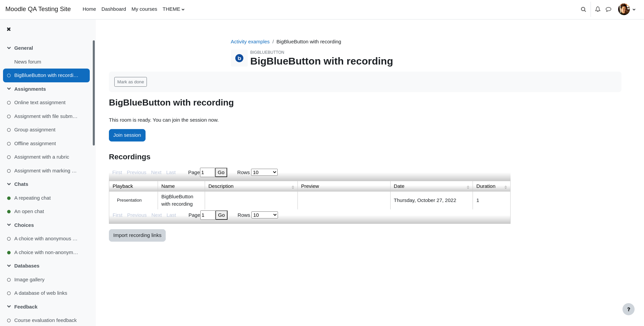
Task: Click completion circle for Assignment with a rubric
Action: (9, 157)
